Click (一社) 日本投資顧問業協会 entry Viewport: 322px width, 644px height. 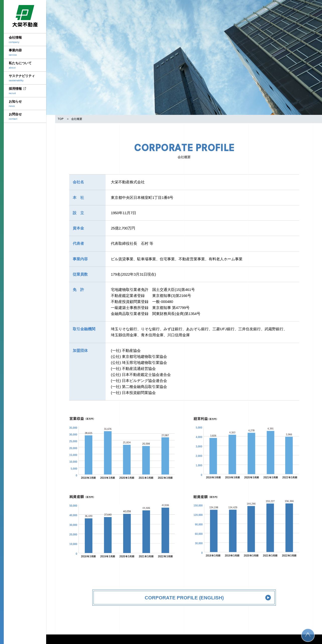[133, 393]
